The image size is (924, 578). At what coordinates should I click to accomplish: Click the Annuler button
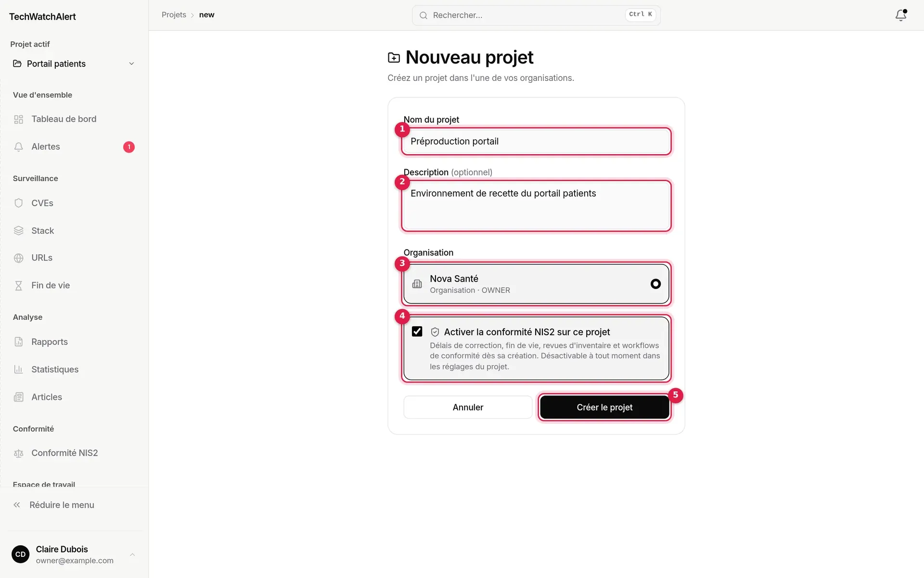pyautogui.click(x=468, y=407)
